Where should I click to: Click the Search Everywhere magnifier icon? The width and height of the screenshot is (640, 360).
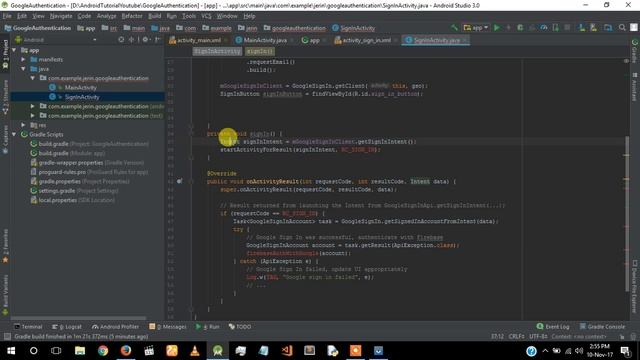[622, 28]
